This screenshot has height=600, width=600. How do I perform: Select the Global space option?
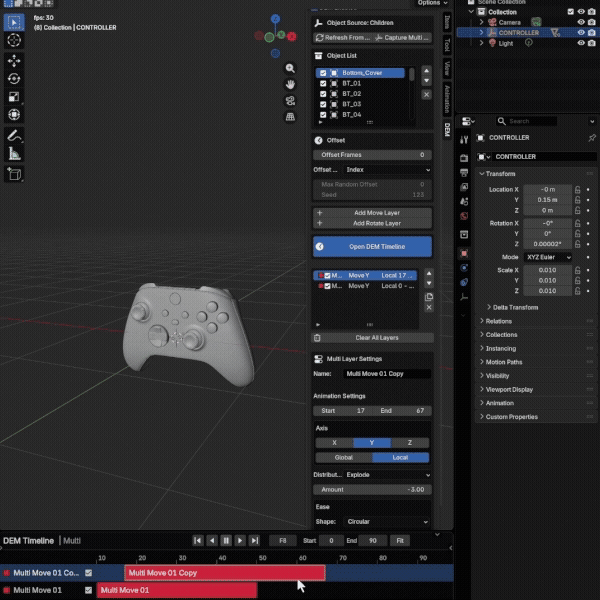tap(344, 457)
